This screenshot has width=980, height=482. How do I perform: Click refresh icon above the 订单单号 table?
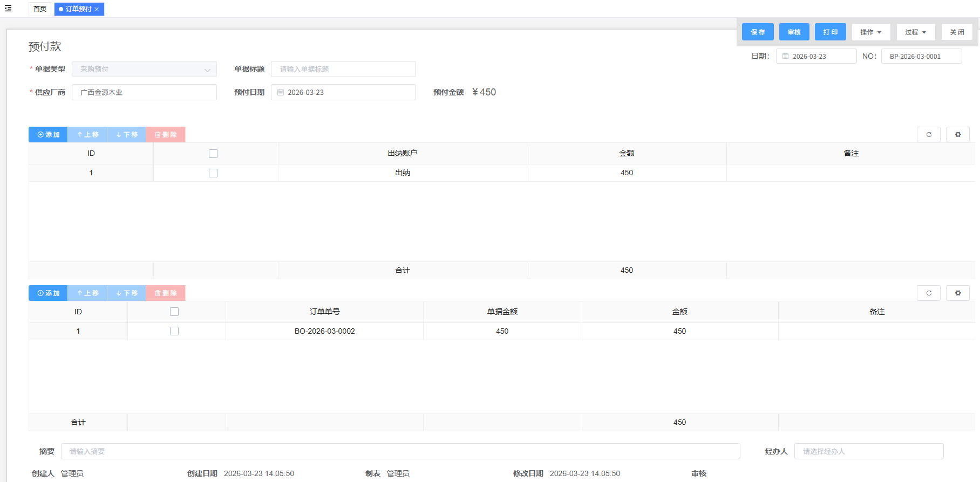[x=928, y=293]
